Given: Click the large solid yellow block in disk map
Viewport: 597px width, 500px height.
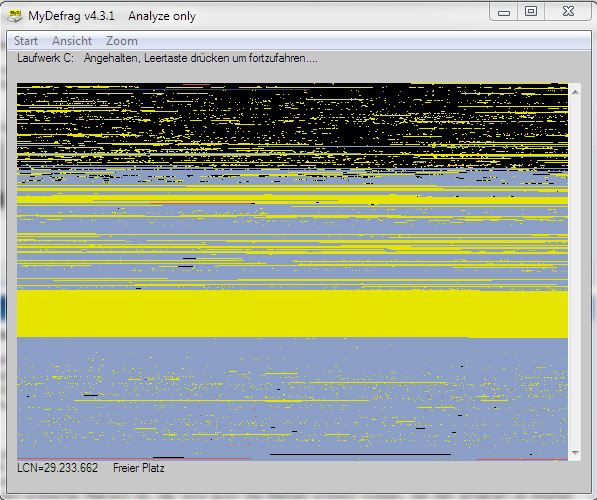Looking at the screenshot, I should (292, 314).
